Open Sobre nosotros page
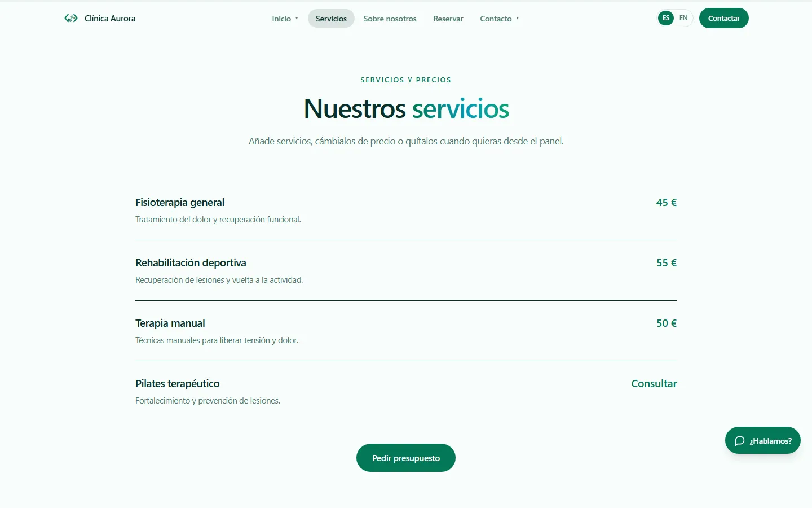Screen dimensions: 812x508 pyautogui.click(x=390, y=19)
